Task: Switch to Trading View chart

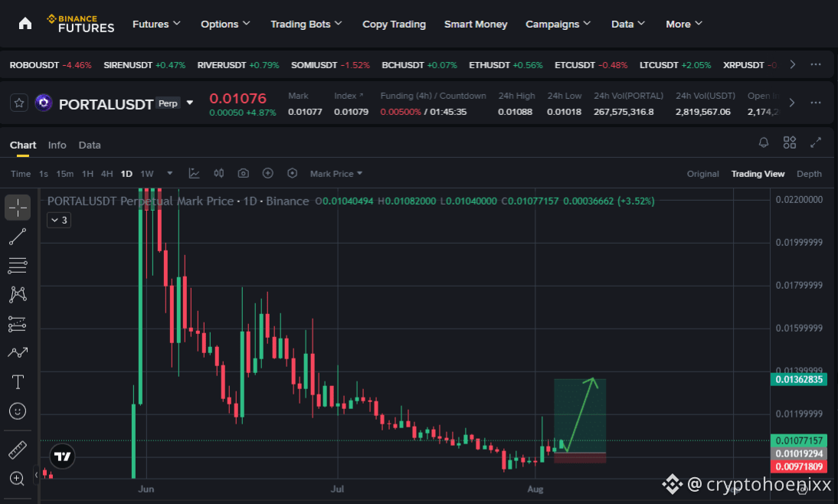Action: (758, 174)
